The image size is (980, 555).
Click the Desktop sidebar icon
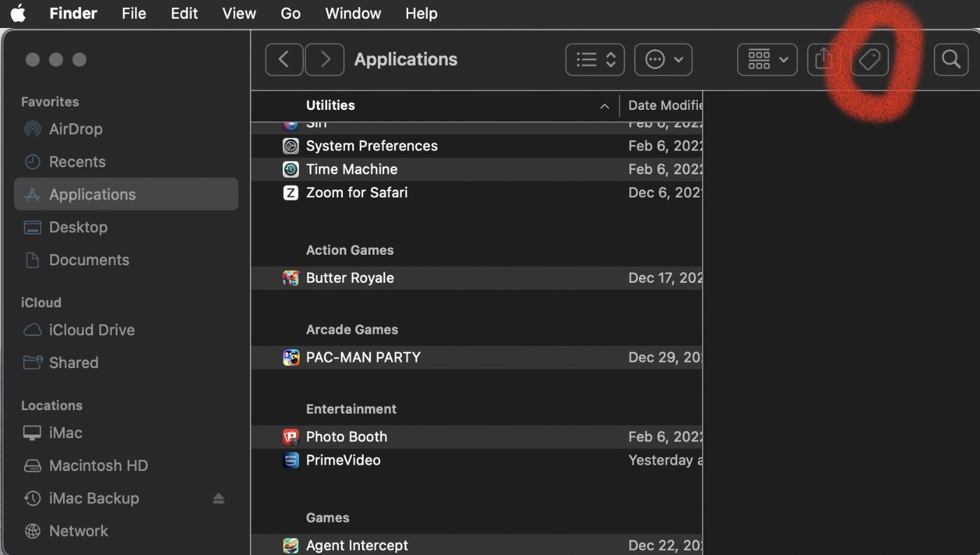[x=32, y=227]
